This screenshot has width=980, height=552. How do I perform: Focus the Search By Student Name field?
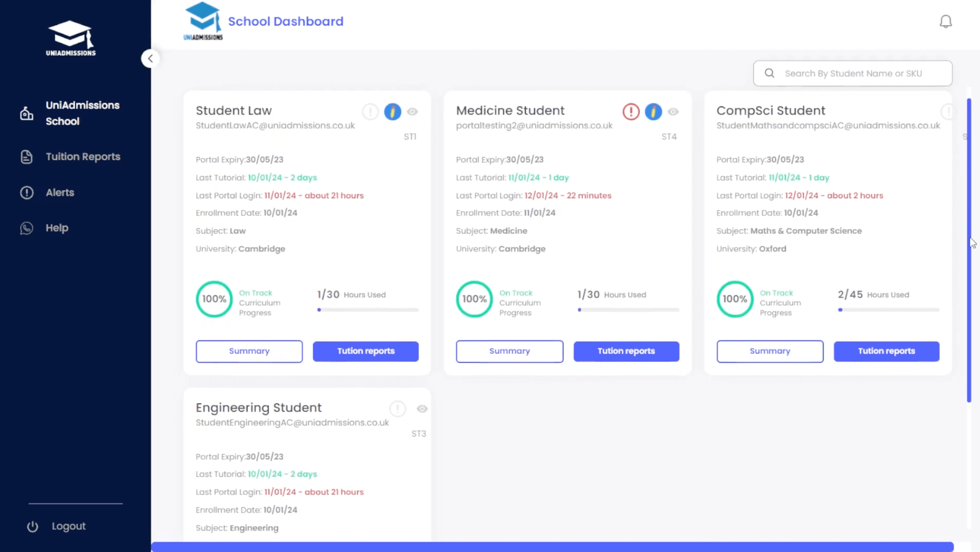853,73
